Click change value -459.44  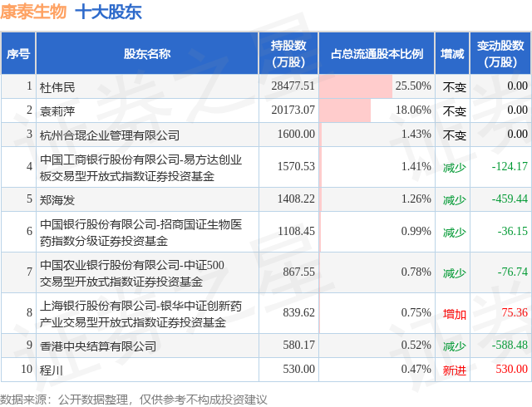[510, 199]
